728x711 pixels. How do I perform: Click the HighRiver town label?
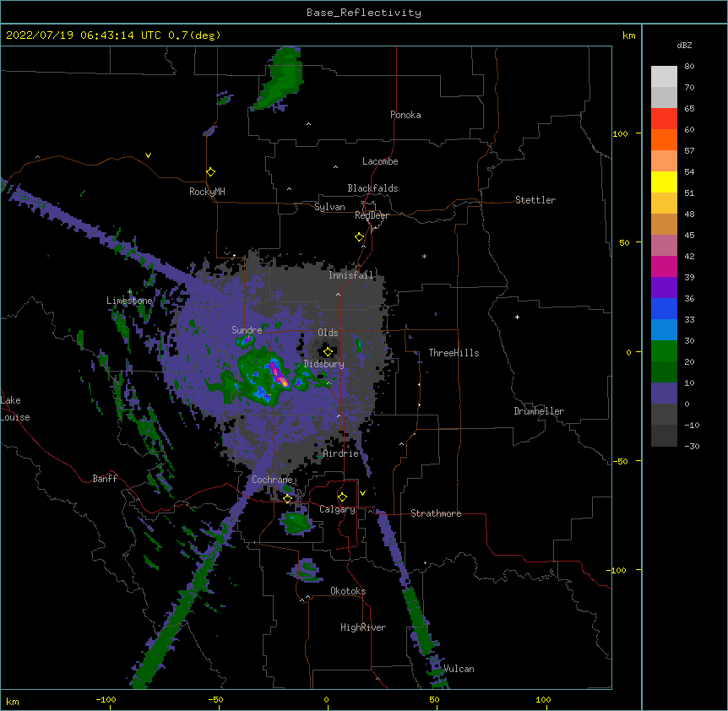pyautogui.click(x=362, y=627)
